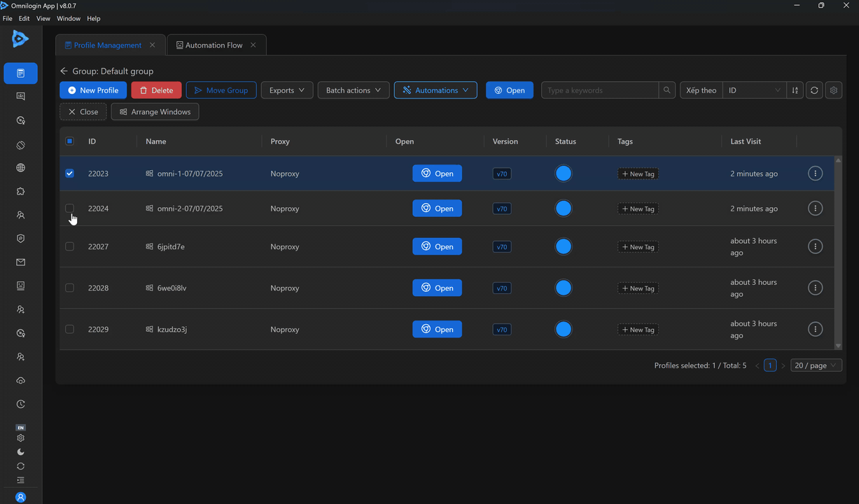Viewport: 859px width, 504px height.
Task: Refresh the profile list with the reload icon
Action: click(814, 90)
